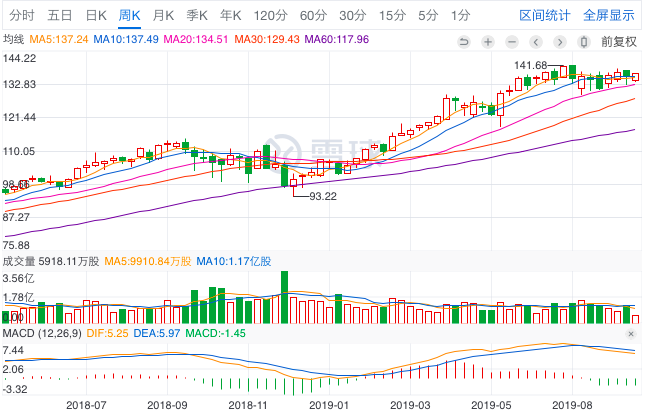Click the MA60:117.96 legend
653x417 pixels.
[x=337, y=40]
